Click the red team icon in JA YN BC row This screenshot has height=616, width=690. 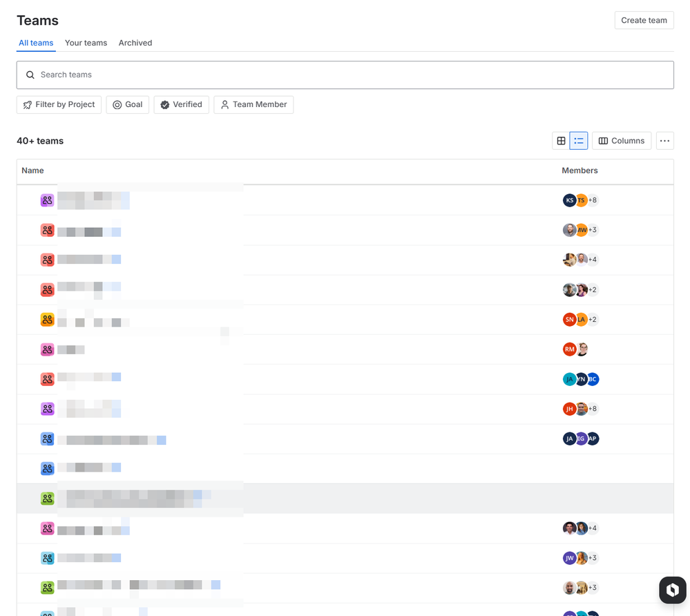[x=48, y=379]
